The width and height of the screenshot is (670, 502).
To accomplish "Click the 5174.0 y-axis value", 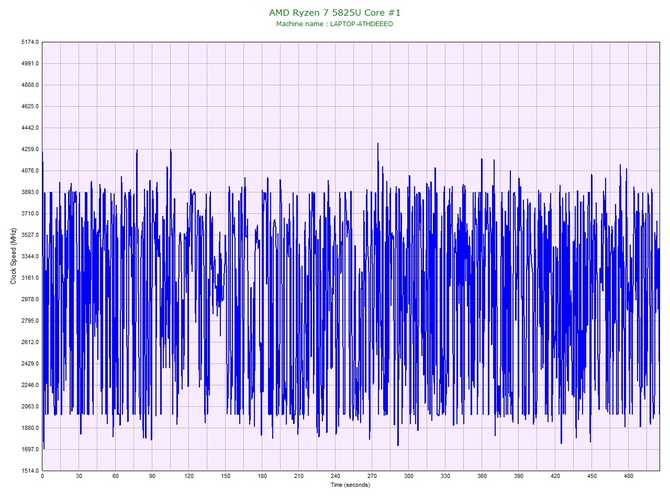I will click(x=30, y=42).
